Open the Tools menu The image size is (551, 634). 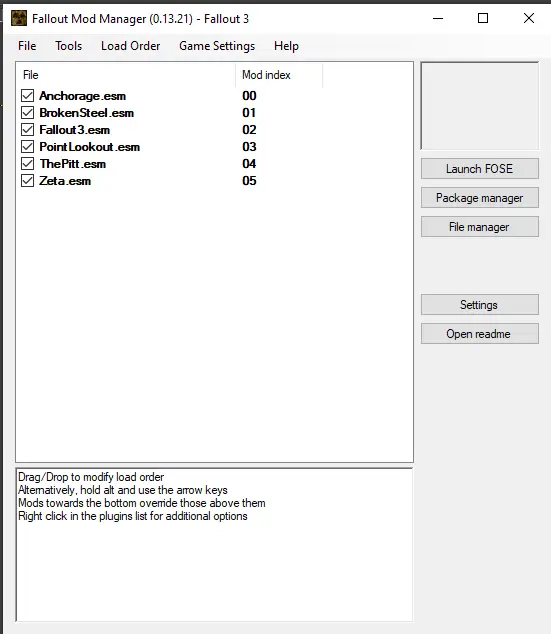(69, 46)
